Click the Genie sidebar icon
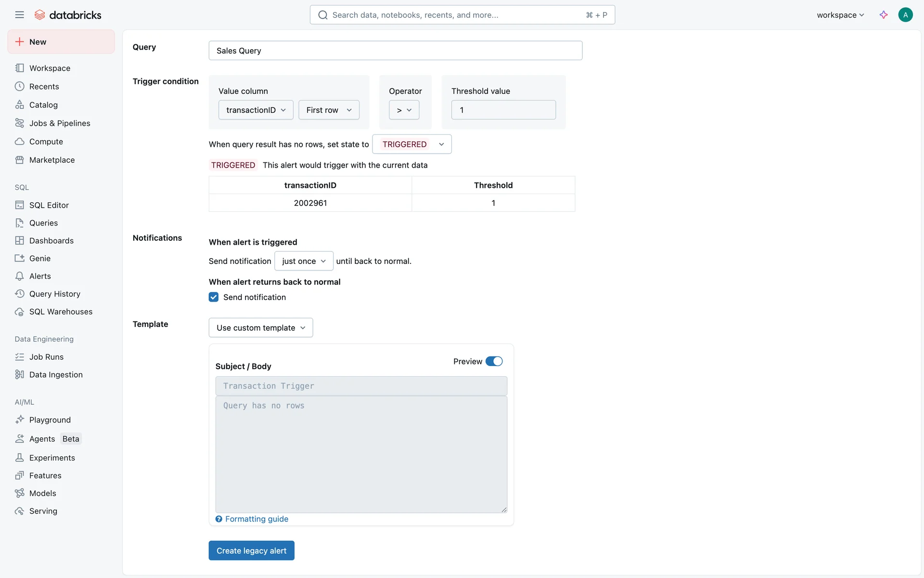Viewport: 924px width, 578px height. point(19,258)
